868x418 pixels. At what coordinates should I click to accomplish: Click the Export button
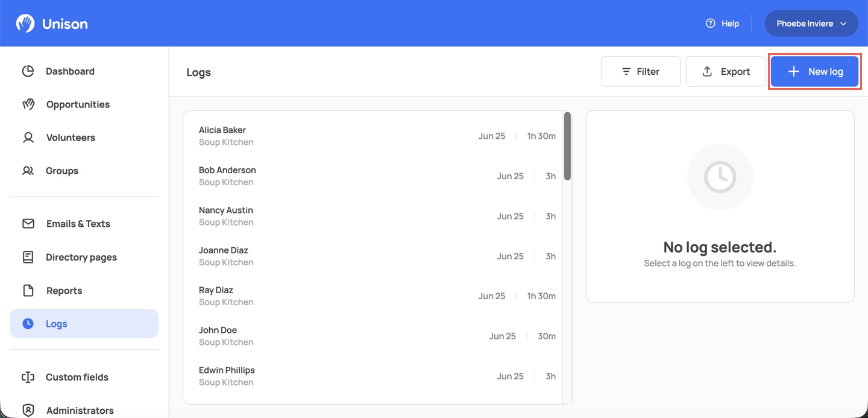(x=726, y=72)
